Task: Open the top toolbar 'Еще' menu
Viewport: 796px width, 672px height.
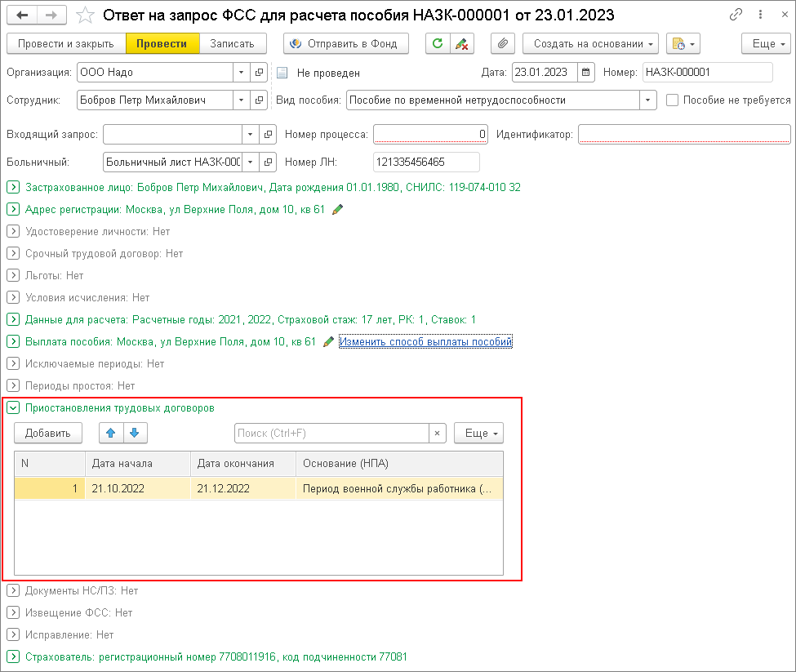Action: coord(766,43)
